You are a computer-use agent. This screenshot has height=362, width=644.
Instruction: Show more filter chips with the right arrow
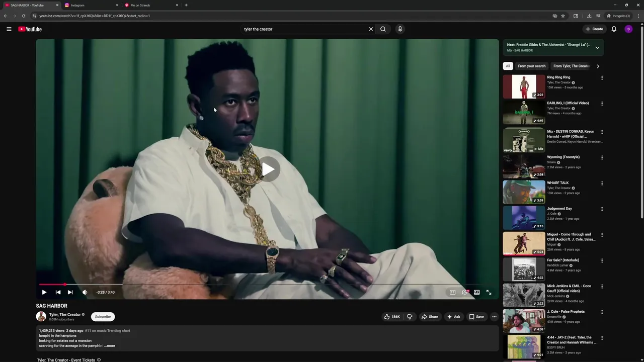click(x=598, y=66)
